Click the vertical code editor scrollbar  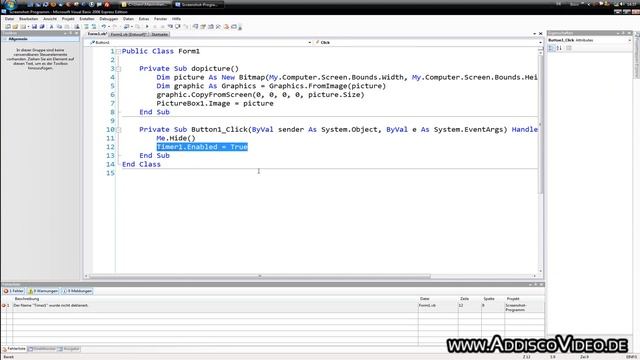pos(541,124)
